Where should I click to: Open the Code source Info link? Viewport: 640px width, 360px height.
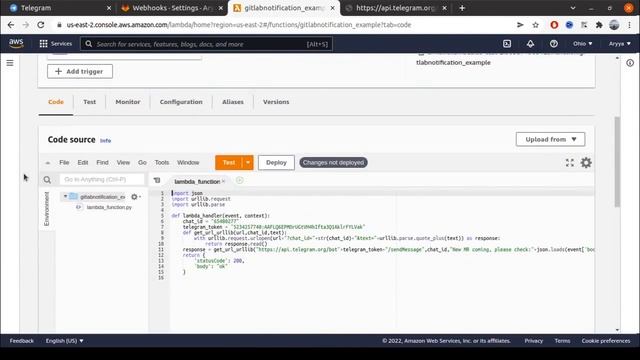coord(105,141)
